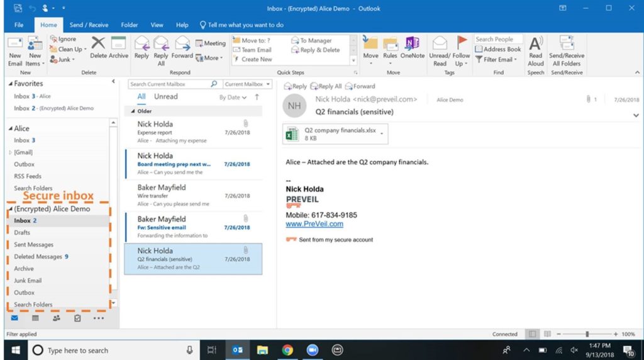Open the www.PreVeil.com link
Image resolution: width=644 pixels, height=360 pixels.
coord(314,224)
